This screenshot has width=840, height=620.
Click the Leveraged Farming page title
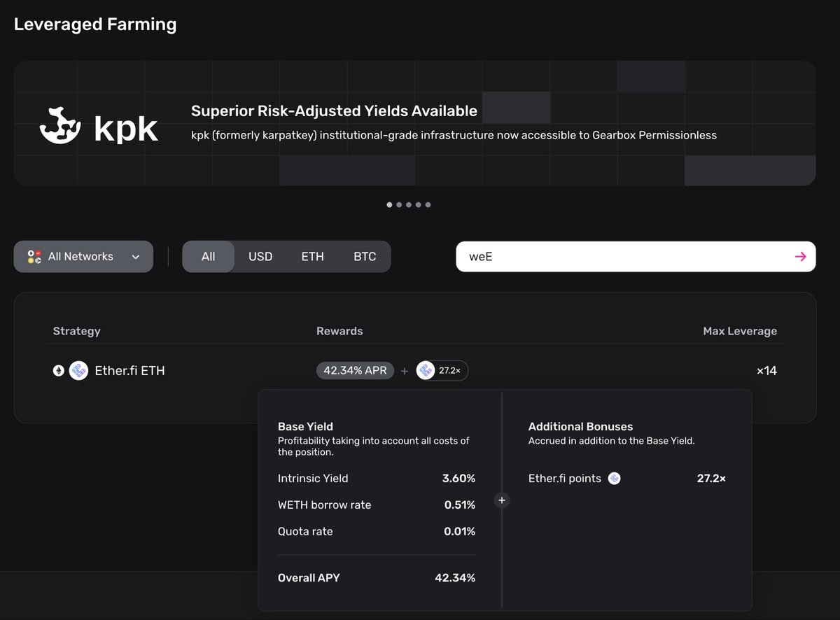coord(95,24)
